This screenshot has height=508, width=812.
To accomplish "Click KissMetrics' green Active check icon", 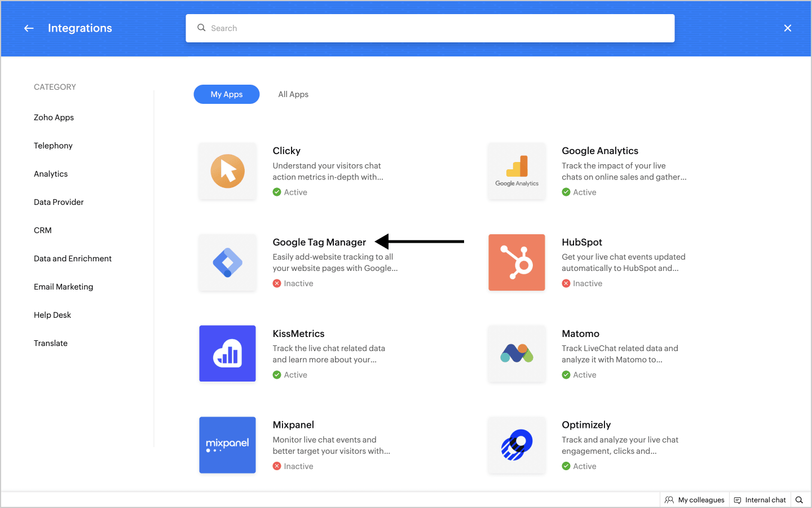I will tap(277, 375).
